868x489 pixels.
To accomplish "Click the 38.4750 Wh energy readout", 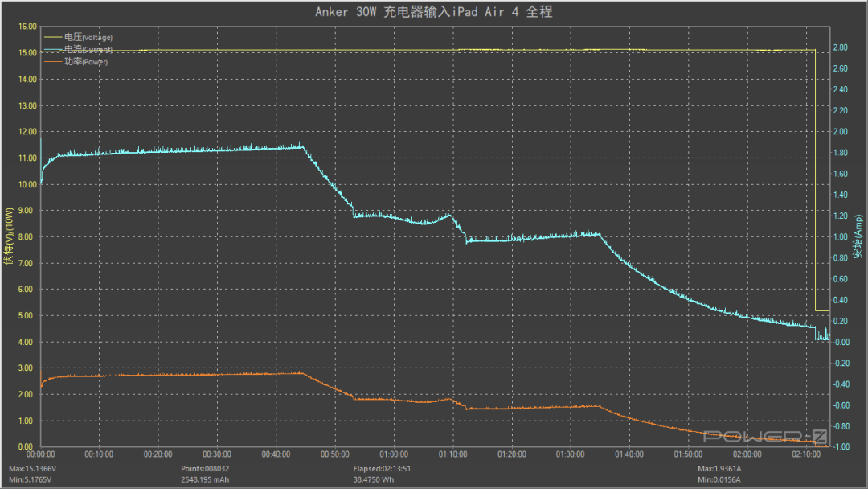I will [374, 479].
